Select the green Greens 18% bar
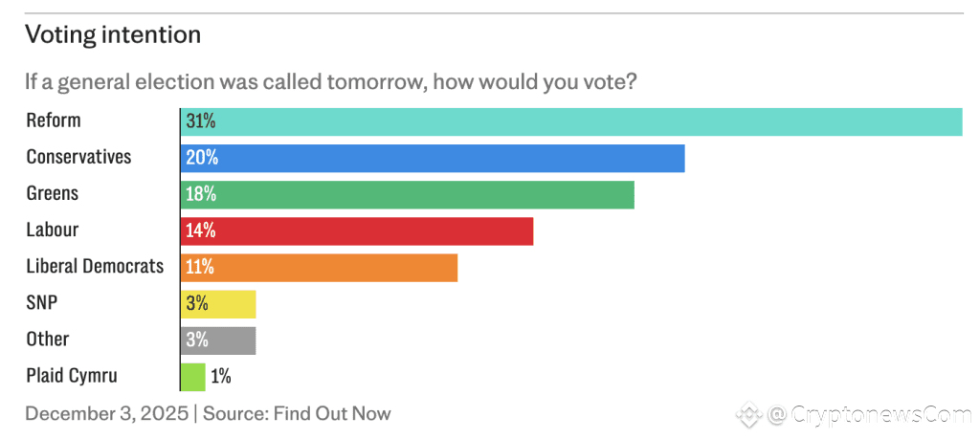Image resolution: width=980 pixels, height=439 pixels. pyautogui.click(x=408, y=194)
